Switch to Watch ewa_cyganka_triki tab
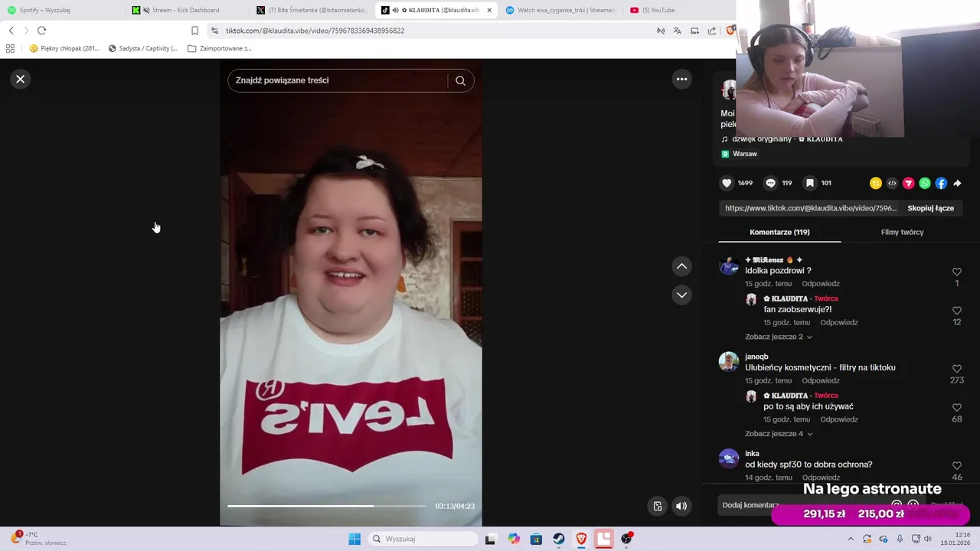This screenshot has height=551, width=980. pyautogui.click(x=561, y=10)
